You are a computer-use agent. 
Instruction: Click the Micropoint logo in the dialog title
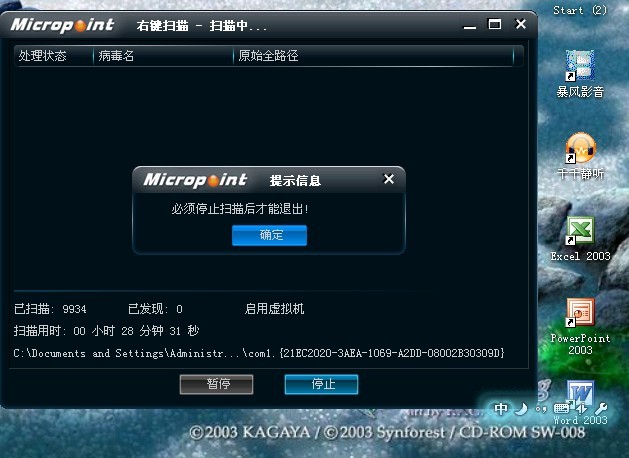click(x=195, y=180)
